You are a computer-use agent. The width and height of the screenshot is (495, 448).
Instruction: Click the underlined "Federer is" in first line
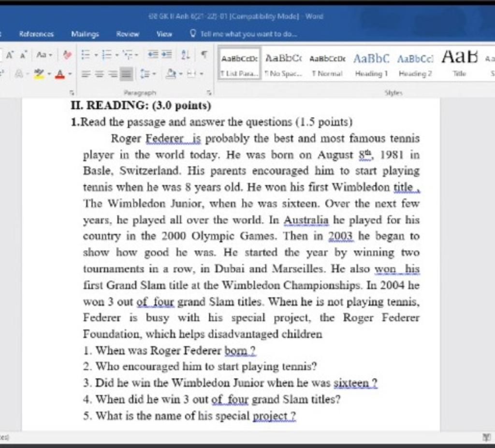(173, 139)
